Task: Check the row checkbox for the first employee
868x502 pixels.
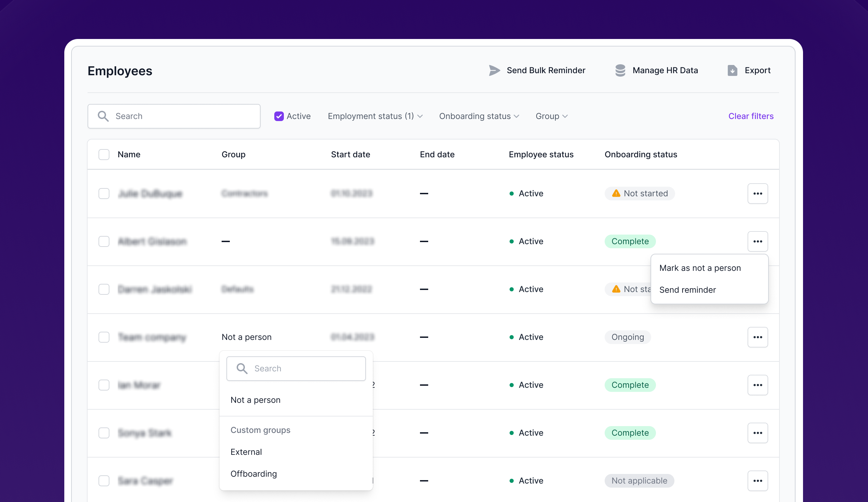Action: point(104,194)
